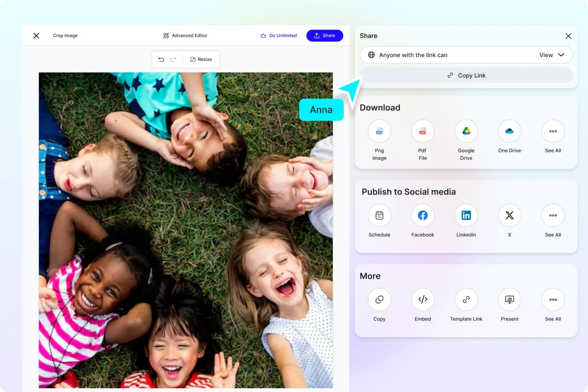Publish to X social network

pyautogui.click(x=509, y=216)
